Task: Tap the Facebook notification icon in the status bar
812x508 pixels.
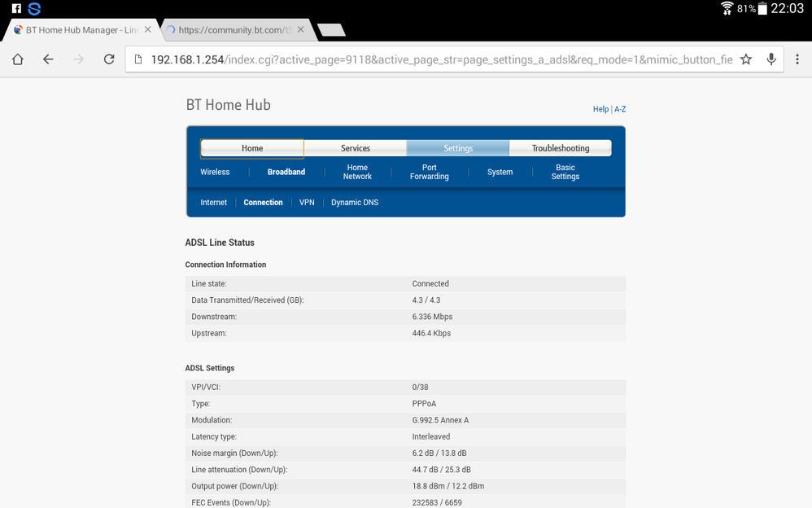Action: click(16, 8)
